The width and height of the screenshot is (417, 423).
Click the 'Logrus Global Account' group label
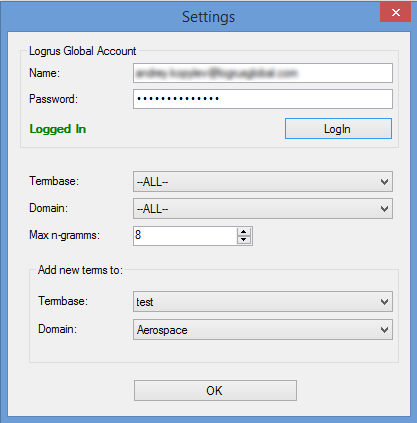83,51
